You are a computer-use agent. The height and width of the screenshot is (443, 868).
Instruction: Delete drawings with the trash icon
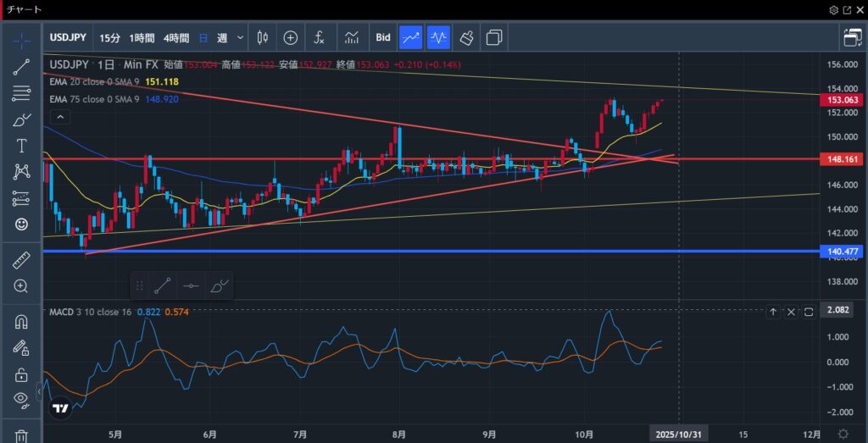point(21,435)
